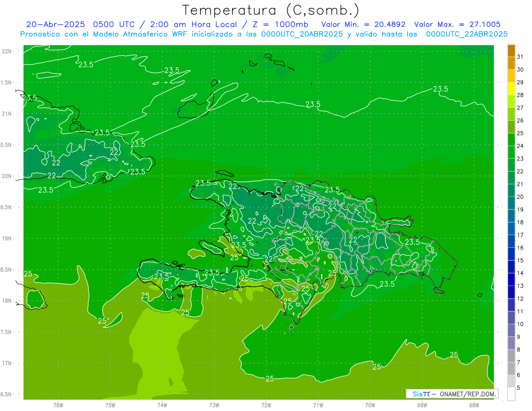The height and width of the screenshot is (411, 532).
Task: Click the teal swatch between 19 and 20
Action: click(511, 203)
